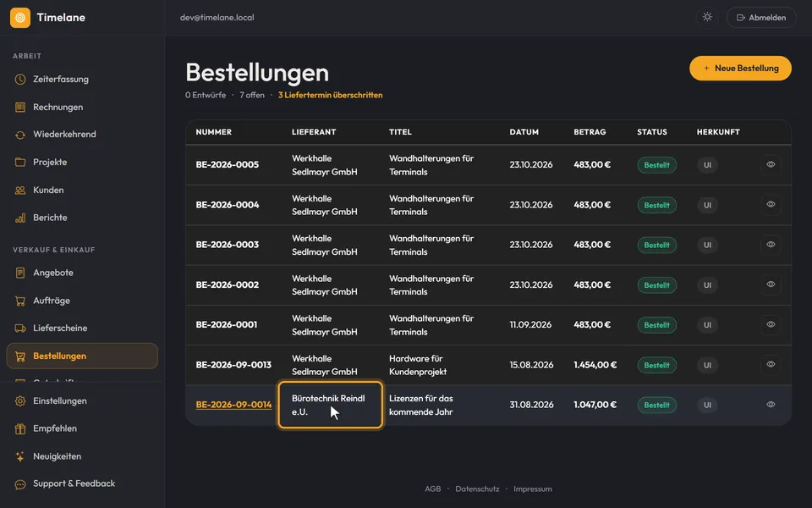View order BE-2026-0004 via eye icon

click(771, 204)
